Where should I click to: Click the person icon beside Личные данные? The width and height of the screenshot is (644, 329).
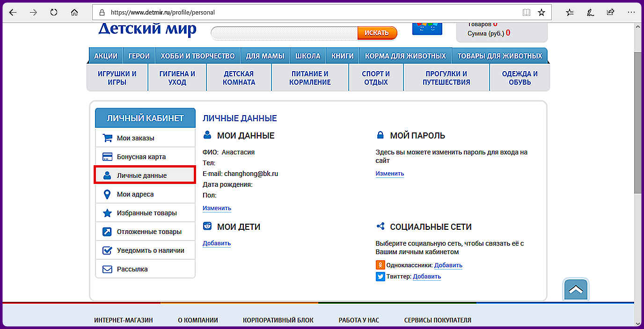click(x=107, y=175)
